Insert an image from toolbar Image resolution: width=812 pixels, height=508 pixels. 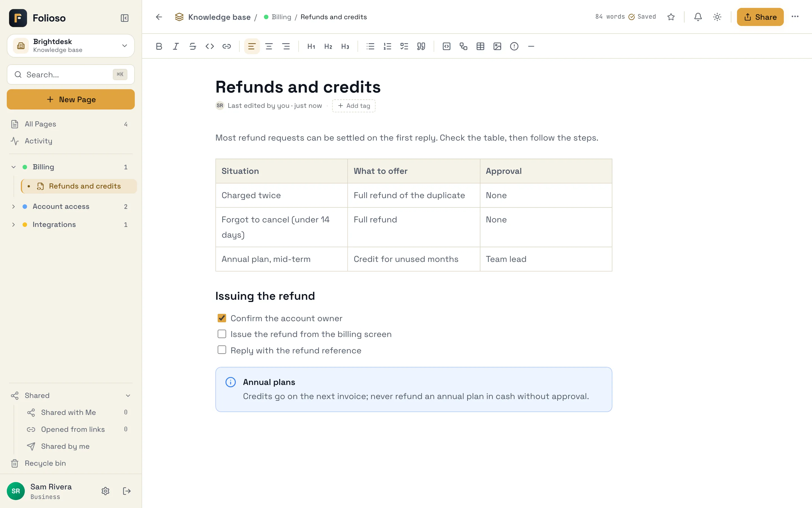click(497, 46)
